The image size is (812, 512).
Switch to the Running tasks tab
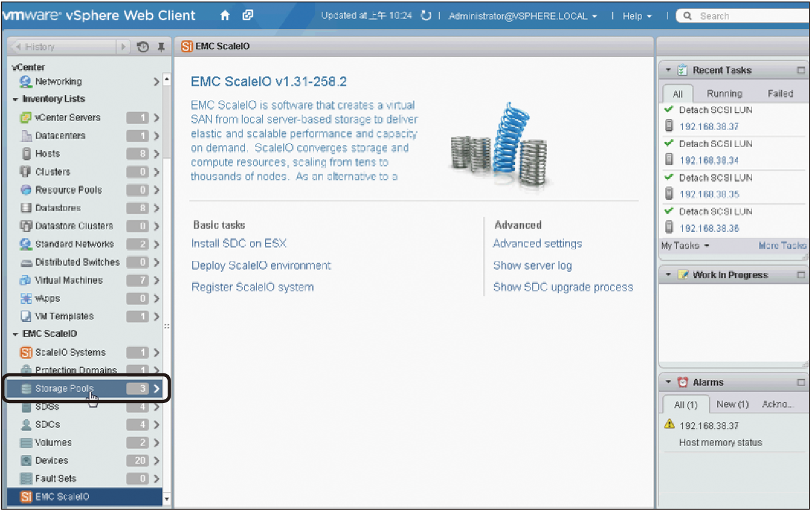click(724, 94)
